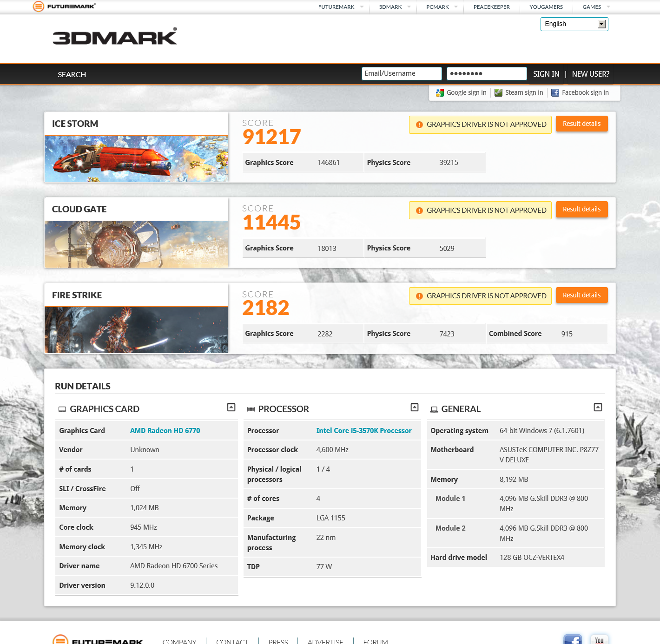
Task: Click the Facebook sign in icon
Action: click(555, 93)
